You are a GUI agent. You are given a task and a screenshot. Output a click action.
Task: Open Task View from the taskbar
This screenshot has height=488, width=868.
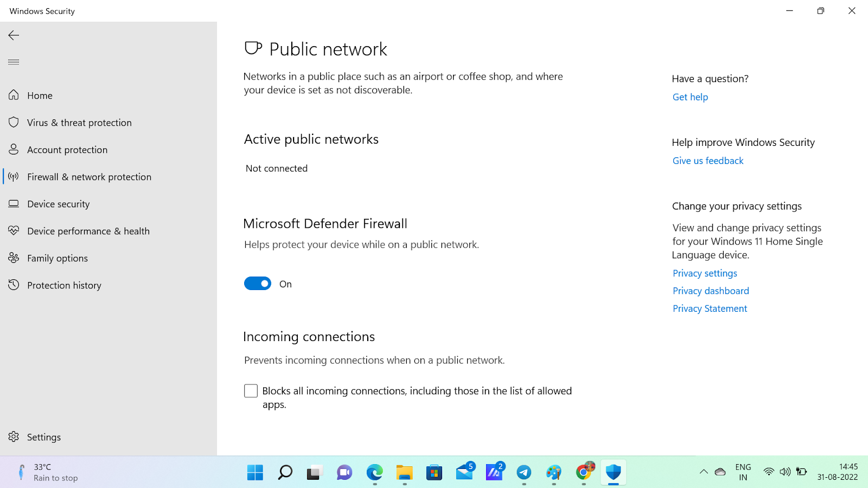point(315,473)
